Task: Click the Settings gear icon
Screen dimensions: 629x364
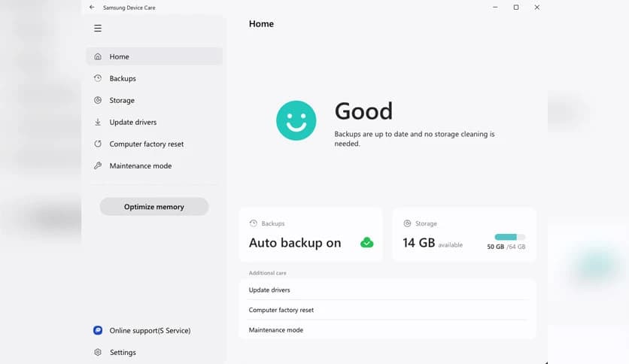Action: [98, 352]
